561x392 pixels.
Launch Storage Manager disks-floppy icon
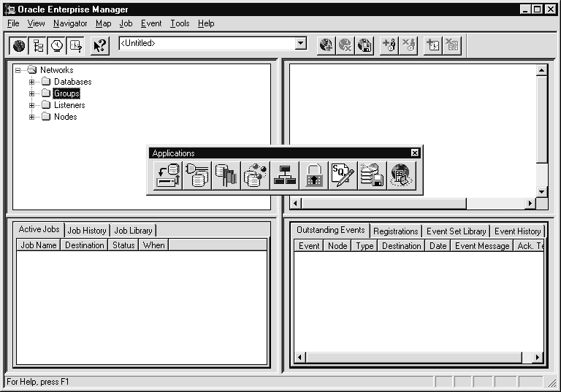372,175
